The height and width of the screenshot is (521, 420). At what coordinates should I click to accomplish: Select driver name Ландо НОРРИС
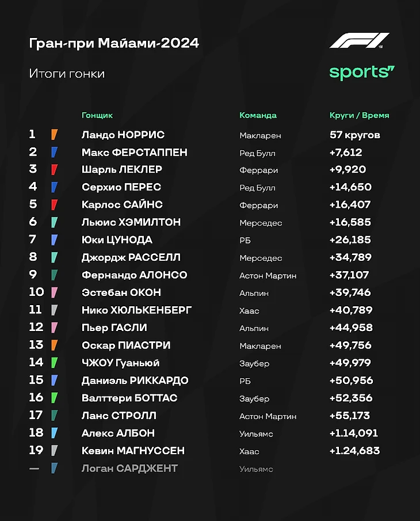click(123, 135)
